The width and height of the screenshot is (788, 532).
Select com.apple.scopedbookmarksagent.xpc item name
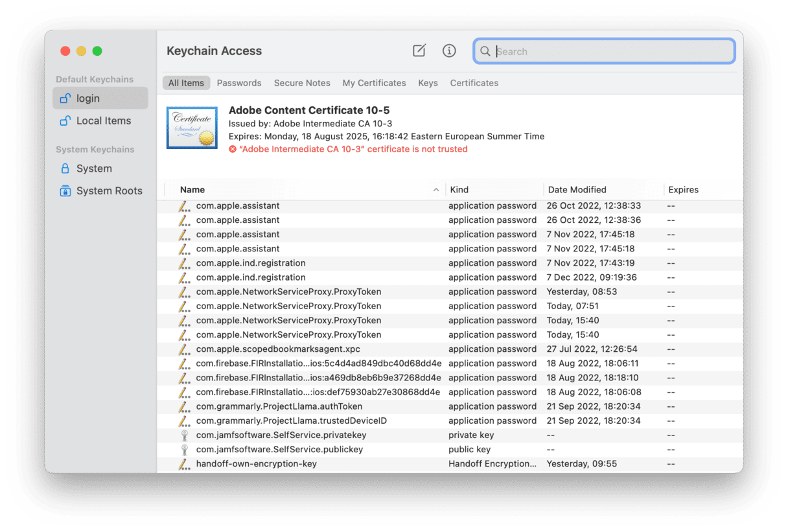click(278, 349)
